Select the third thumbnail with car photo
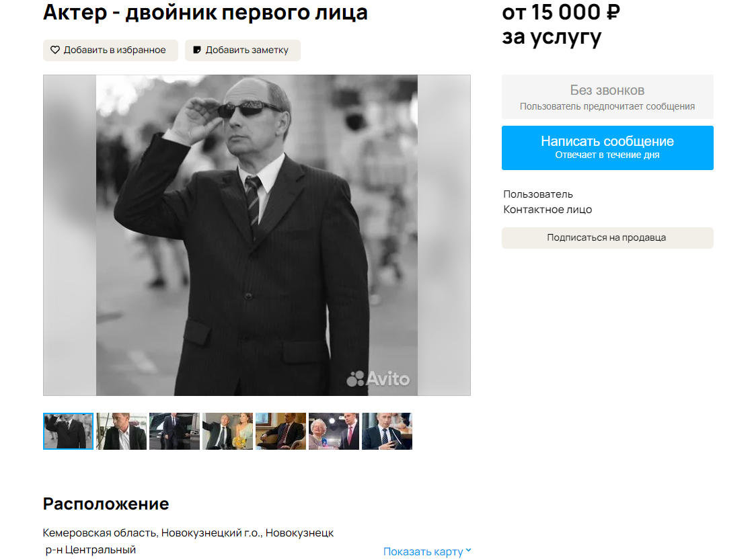The height and width of the screenshot is (560, 752). 175,431
